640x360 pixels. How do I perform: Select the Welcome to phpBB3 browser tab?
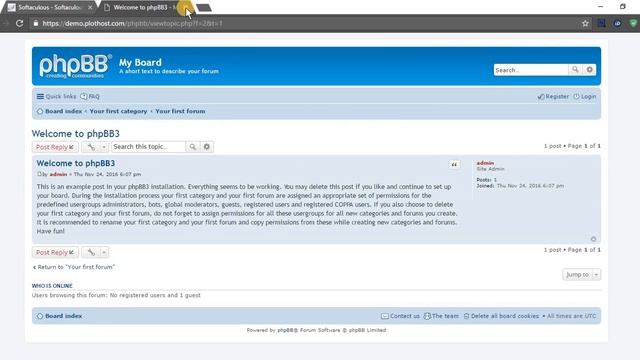141,7
